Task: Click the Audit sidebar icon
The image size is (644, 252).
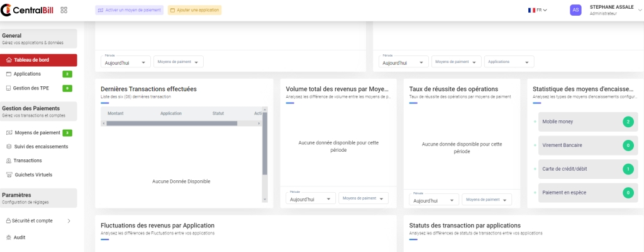Action: coord(8,238)
